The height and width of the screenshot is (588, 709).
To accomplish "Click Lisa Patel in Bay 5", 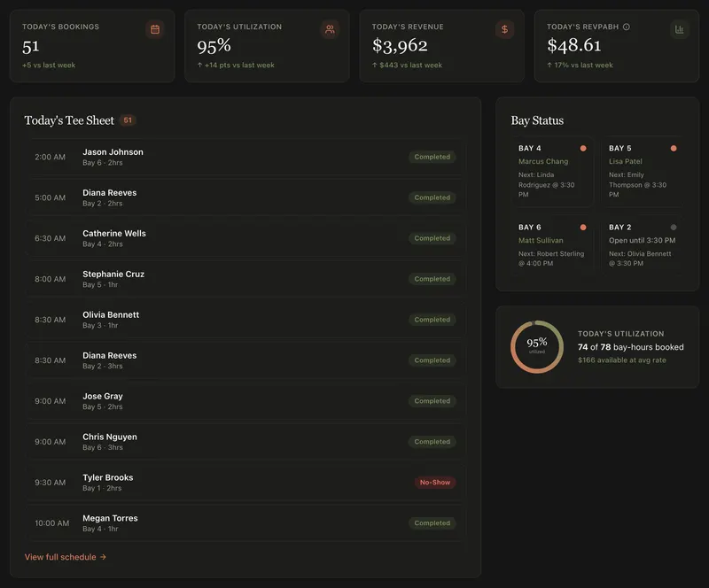I will click(626, 161).
